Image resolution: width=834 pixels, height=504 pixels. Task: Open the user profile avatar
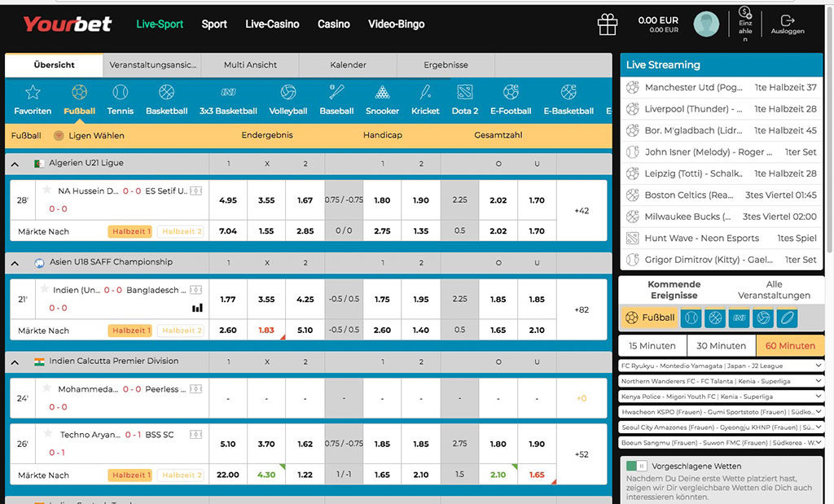(706, 24)
